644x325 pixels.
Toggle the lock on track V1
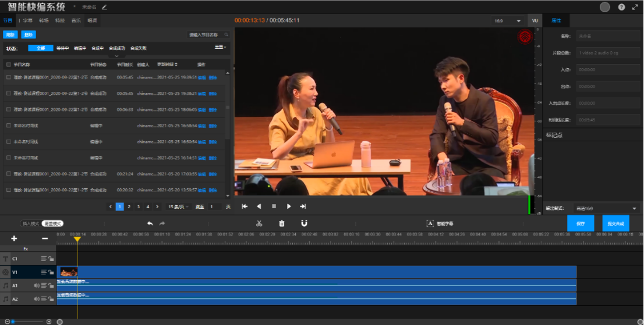click(x=51, y=272)
